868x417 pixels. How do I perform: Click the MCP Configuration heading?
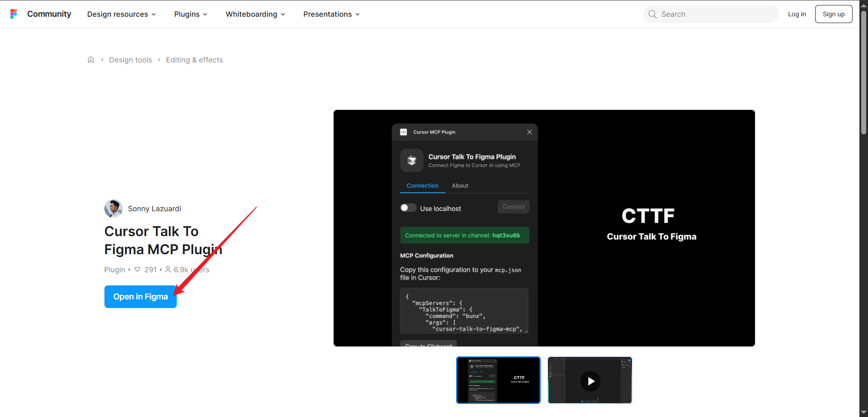point(426,256)
